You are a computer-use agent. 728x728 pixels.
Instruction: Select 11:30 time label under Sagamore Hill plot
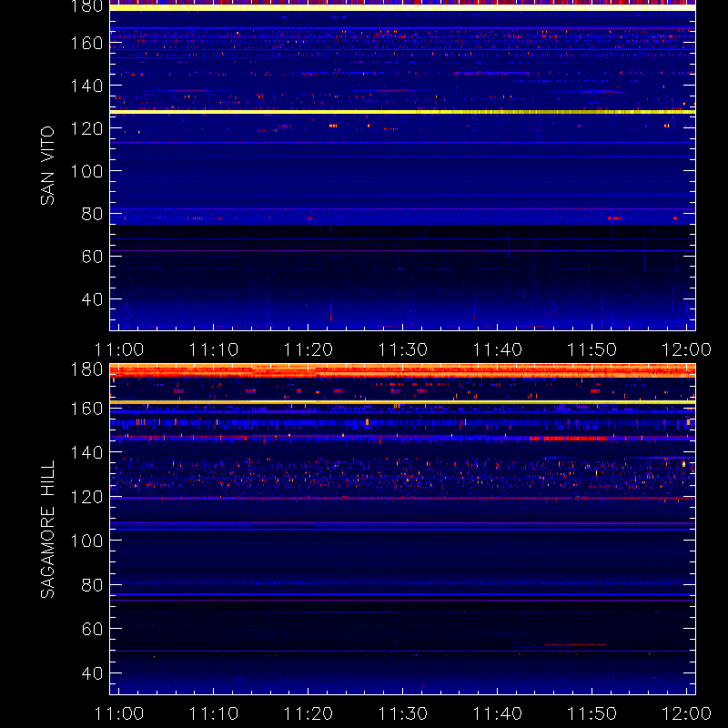[x=403, y=713]
